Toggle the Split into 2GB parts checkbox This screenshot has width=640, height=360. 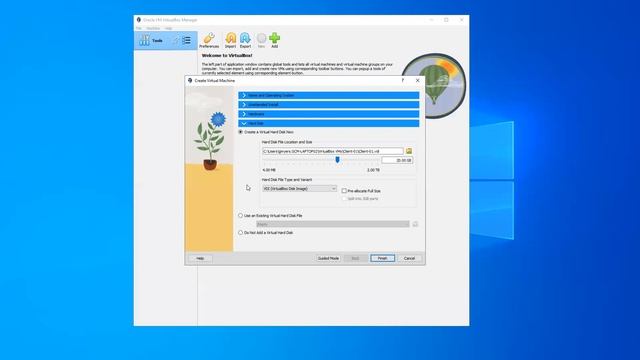pyautogui.click(x=344, y=198)
